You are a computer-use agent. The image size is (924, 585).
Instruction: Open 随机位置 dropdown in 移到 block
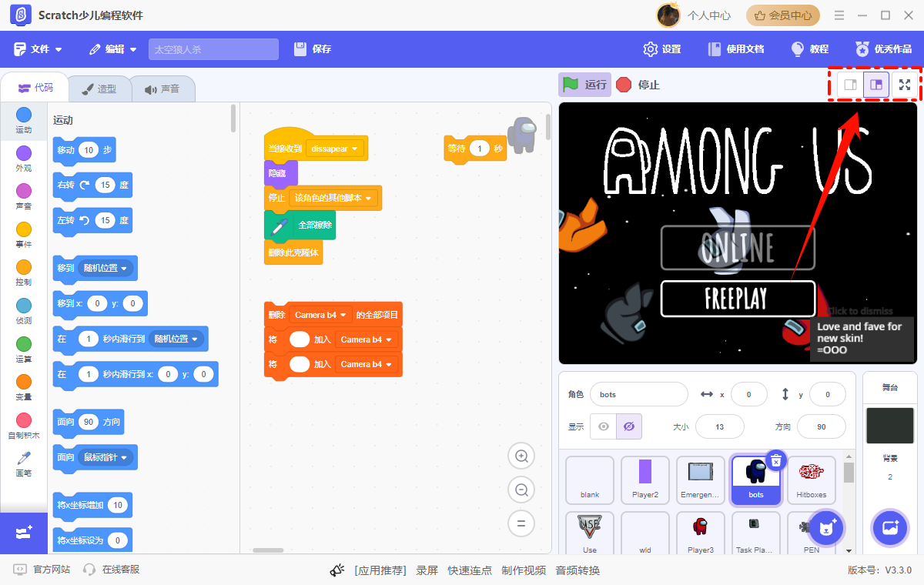point(105,268)
